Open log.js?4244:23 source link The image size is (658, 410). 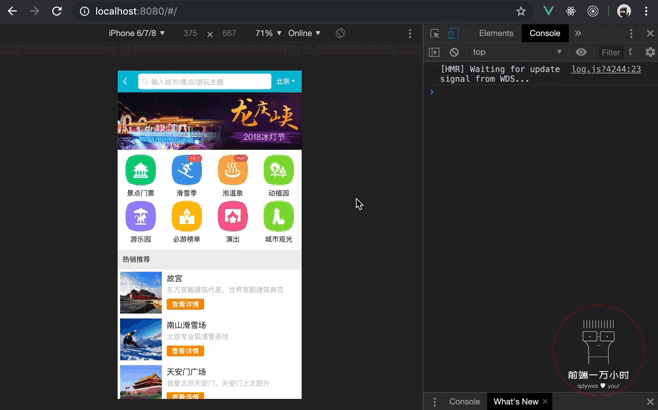click(606, 69)
